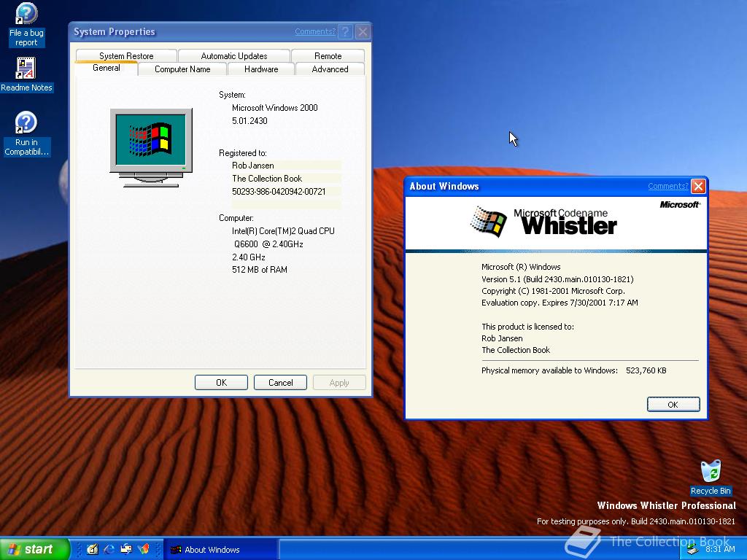Click the 512 MB of RAM text
Screen dimensions: 747x560
tap(260, 270)
